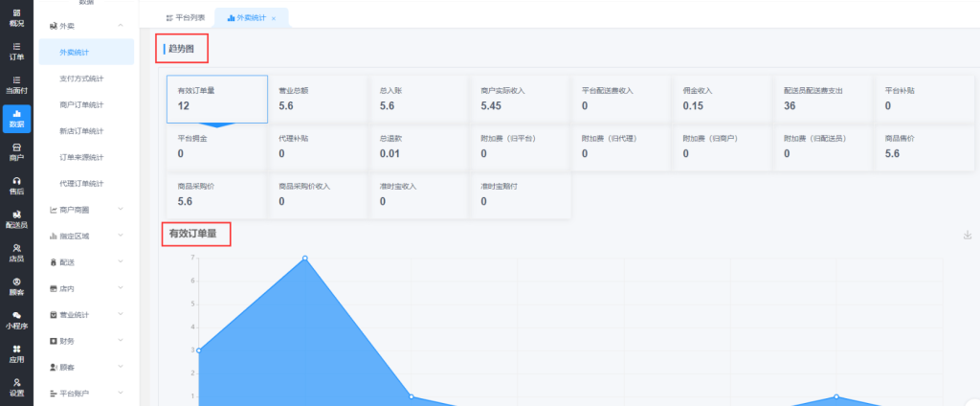
Task: Open 配送员 delivery staff icon
Action: point(16,218)
